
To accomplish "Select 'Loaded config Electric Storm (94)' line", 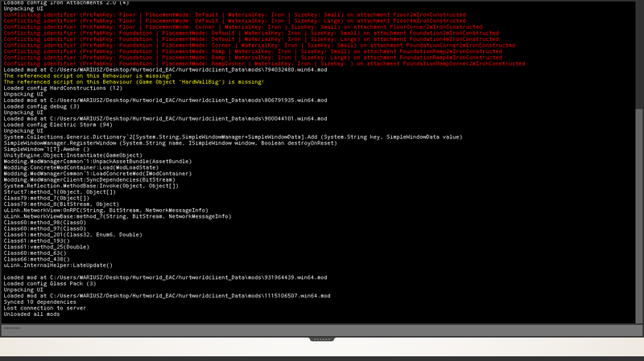I will 58,125.
